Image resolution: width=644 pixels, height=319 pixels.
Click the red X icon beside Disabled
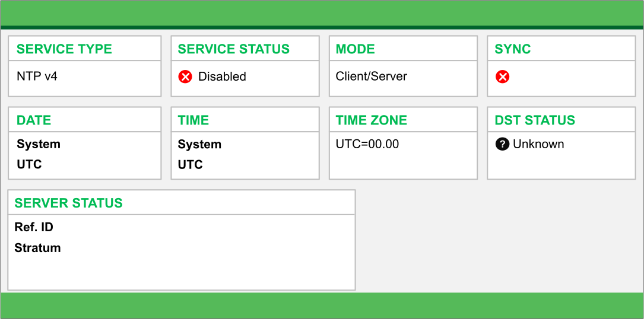coord(186,76)
